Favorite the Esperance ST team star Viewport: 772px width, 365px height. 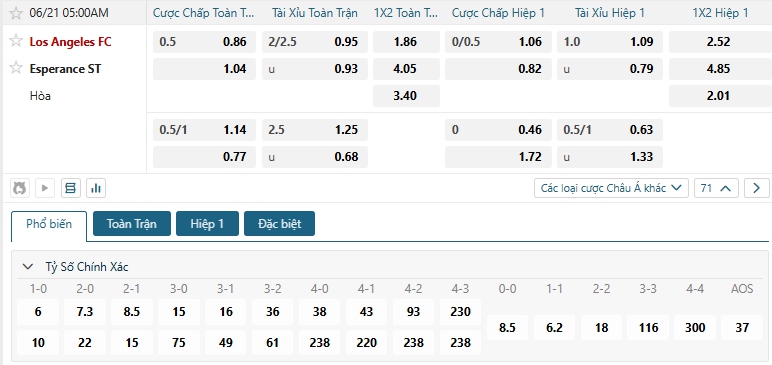(16, 67)
